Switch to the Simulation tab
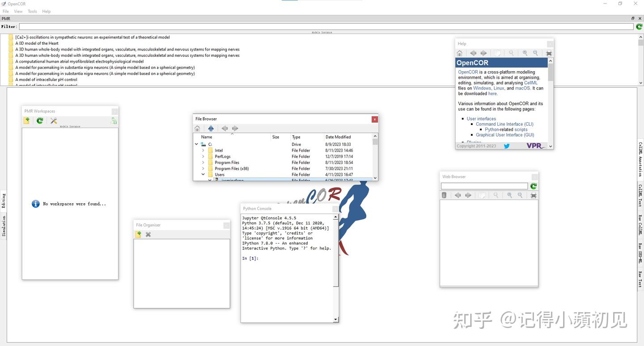The height and width of the screenshot is (346, 644). [x=4, y=226]
